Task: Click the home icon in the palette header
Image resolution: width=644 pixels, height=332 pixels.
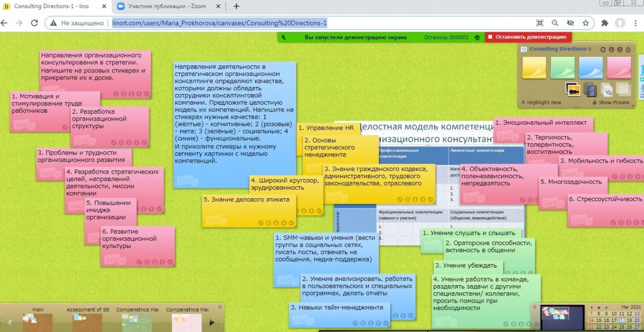Action: click(604, 49)
